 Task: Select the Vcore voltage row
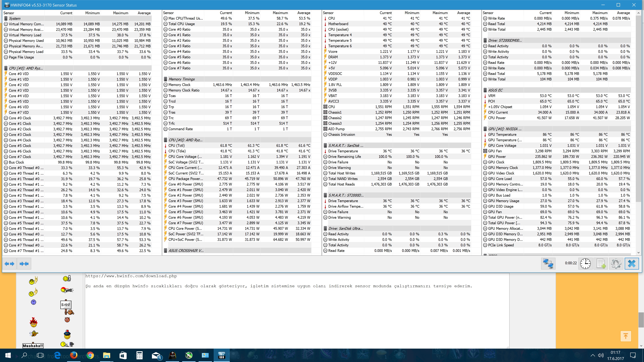397,51
